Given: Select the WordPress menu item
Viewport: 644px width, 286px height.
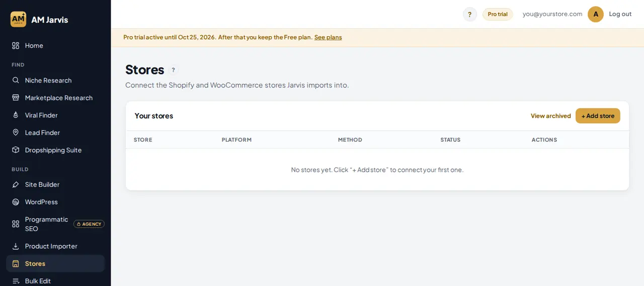Looking at the screenshot, I should [55, 202].
